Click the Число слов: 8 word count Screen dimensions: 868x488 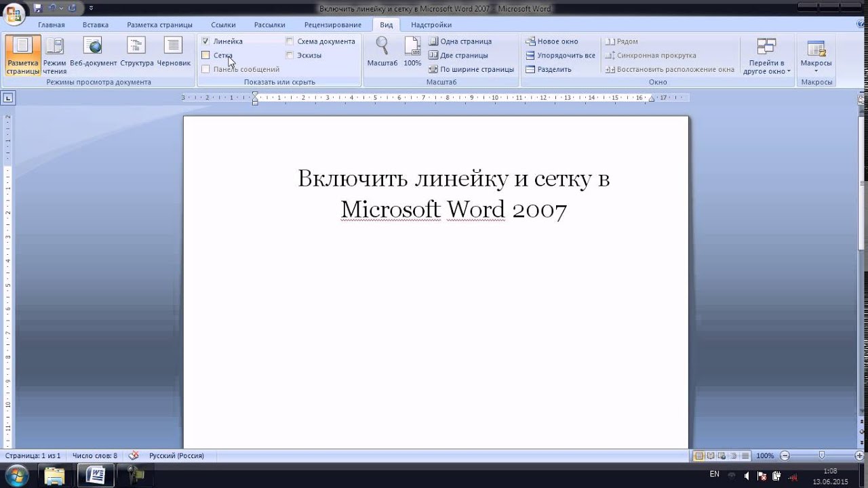(x=95, y=455)
